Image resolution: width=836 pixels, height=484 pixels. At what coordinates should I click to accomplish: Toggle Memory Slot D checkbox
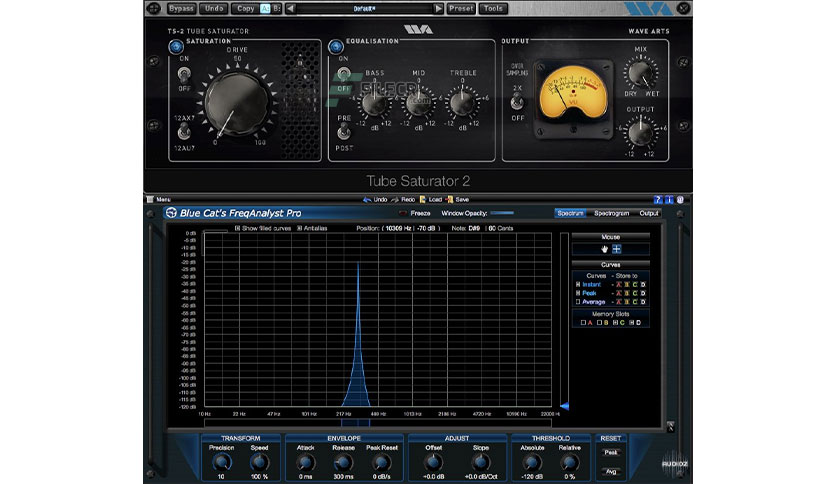(631, 322)
